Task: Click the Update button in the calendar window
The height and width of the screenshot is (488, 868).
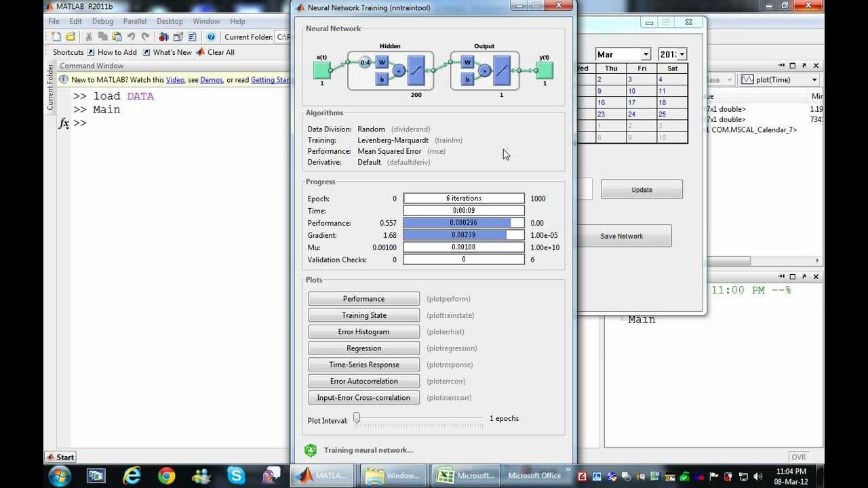Action: [642, 190]
